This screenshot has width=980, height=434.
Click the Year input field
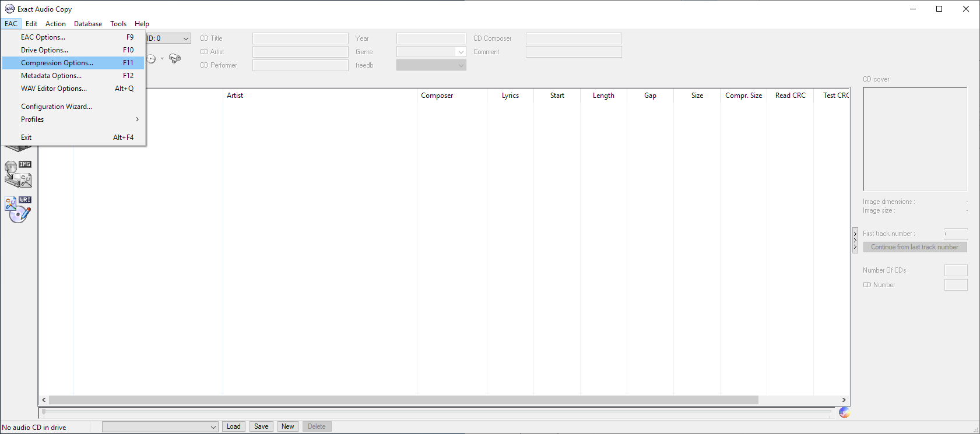pyautogui.click(x=431, y=38)
